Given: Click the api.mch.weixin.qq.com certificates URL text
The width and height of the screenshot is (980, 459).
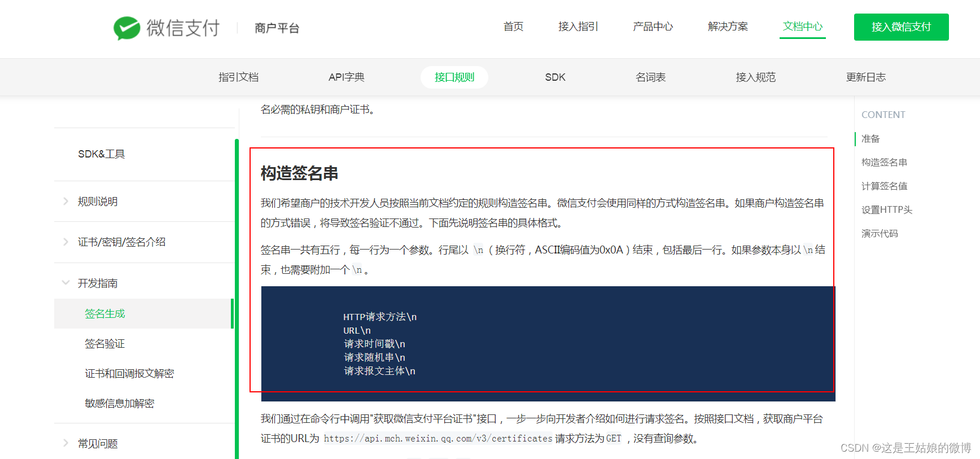Looking at the screenshot, I should pos(438,438).
